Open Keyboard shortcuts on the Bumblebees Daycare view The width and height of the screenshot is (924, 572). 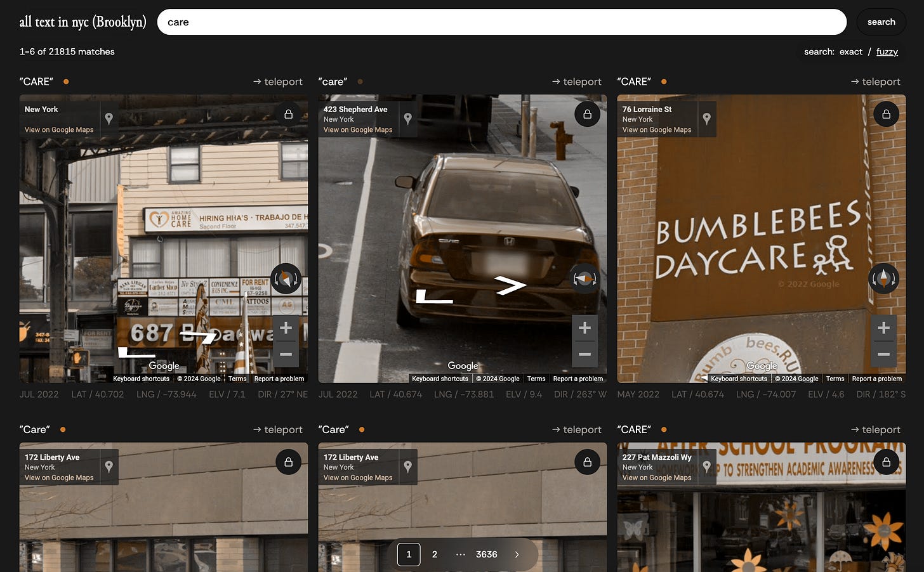pos(739,379)
